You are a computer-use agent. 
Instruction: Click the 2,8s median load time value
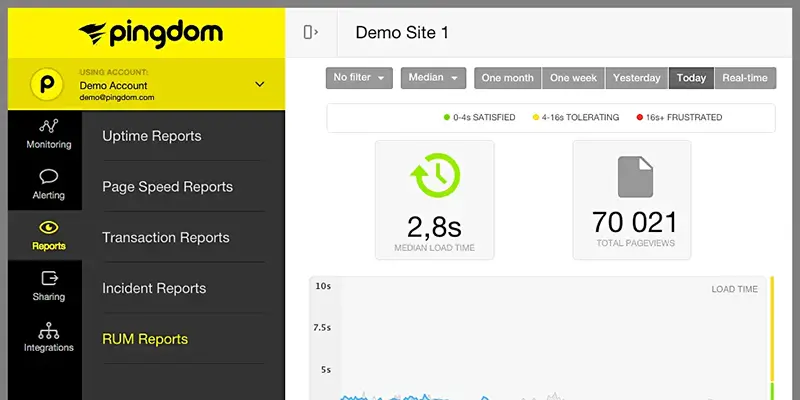pyautogui.click(x=434, y=227)
